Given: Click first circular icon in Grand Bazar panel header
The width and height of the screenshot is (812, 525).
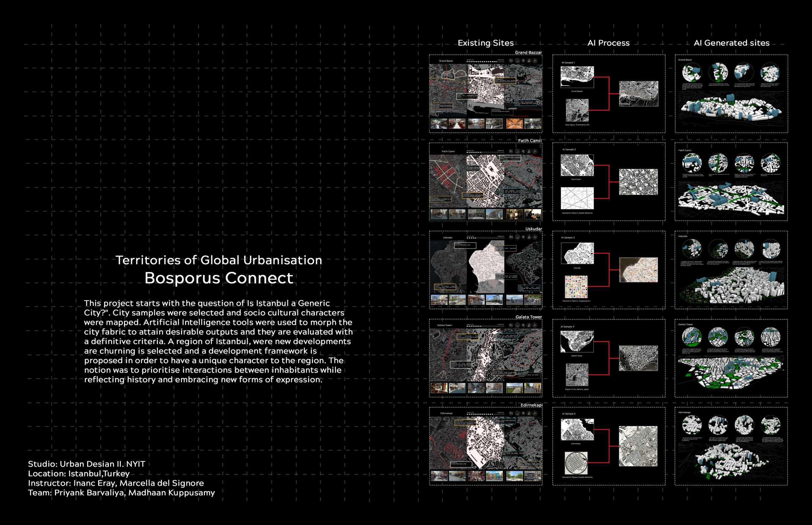Looking at the screenshot, I should [511, 61].
